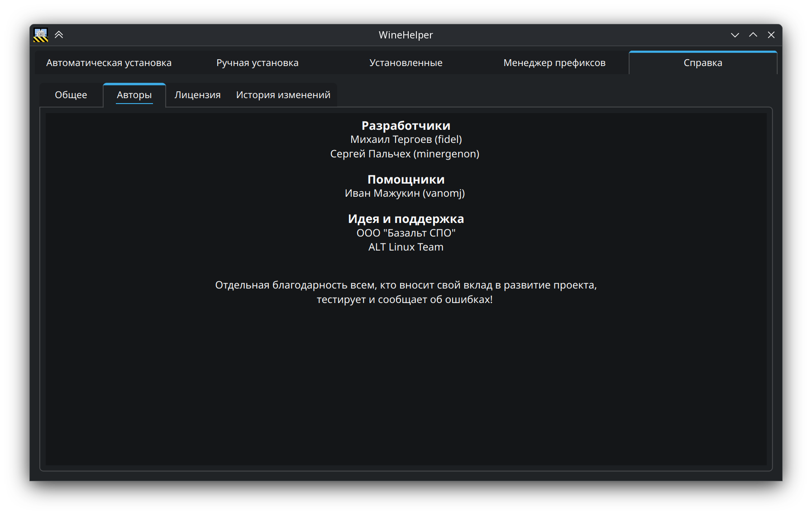Screen dimensions: 812x516
Task: Open the Лицензия sub-tab
Action: click(x=197, y=95)
